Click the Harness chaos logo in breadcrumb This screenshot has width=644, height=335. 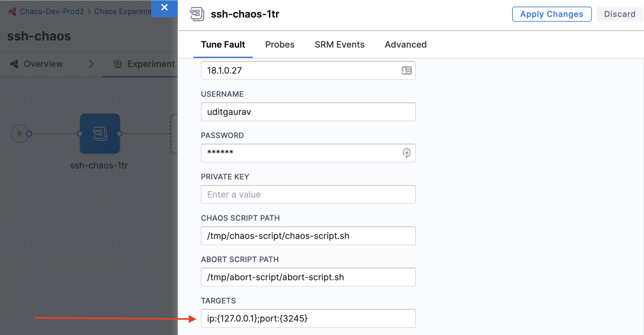click(x=12, y=12)
